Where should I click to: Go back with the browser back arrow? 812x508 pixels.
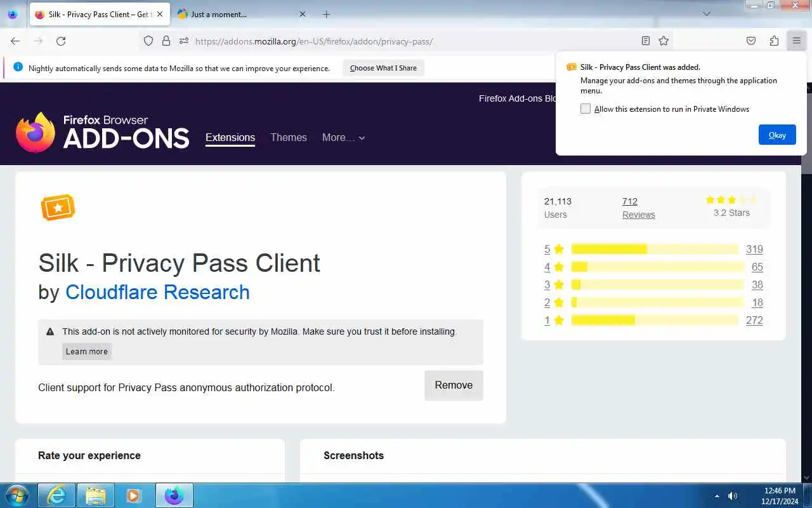[15, 41]
